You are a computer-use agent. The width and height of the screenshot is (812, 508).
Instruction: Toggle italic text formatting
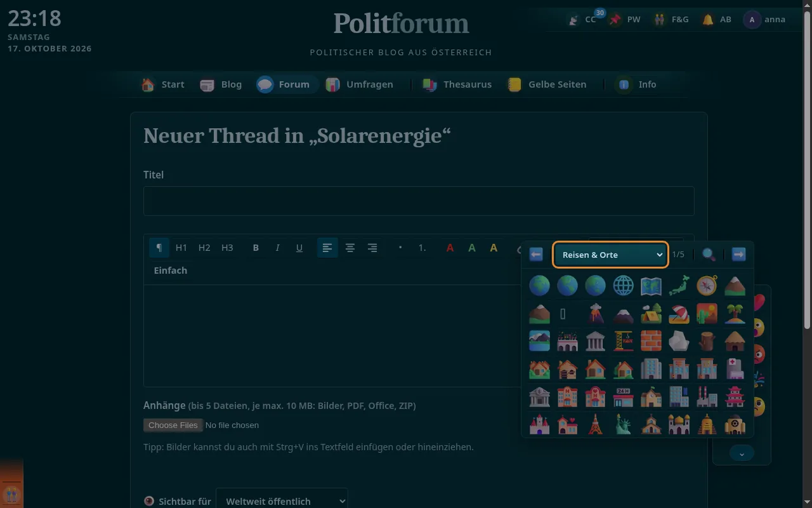[277, 248]
